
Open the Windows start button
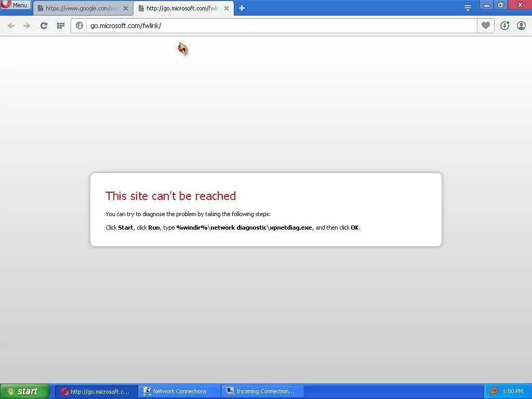coord(25,391)
